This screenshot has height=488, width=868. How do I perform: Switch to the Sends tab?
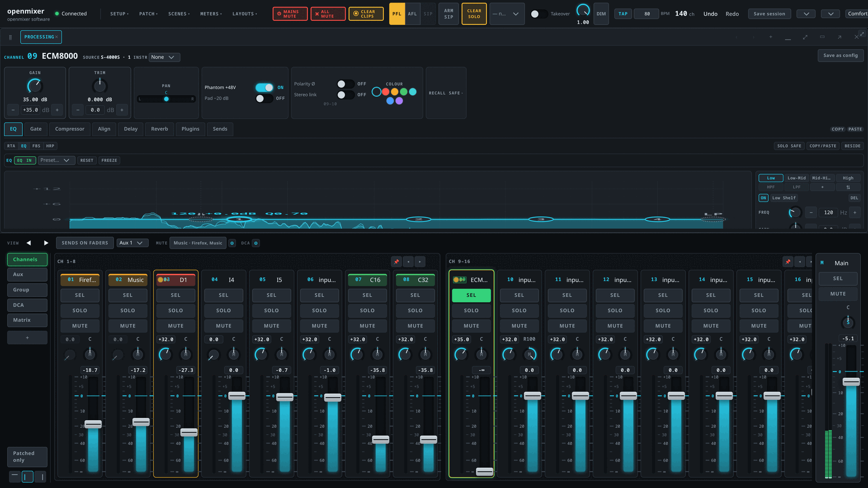tap(220, 129)
